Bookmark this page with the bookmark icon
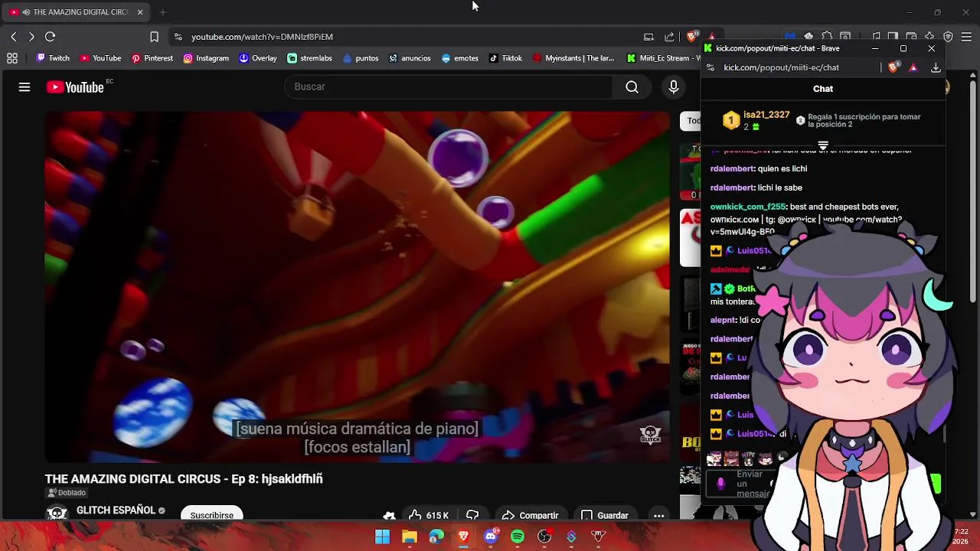The width and height of the screenshot is (980, 551). tap(154, 37)
